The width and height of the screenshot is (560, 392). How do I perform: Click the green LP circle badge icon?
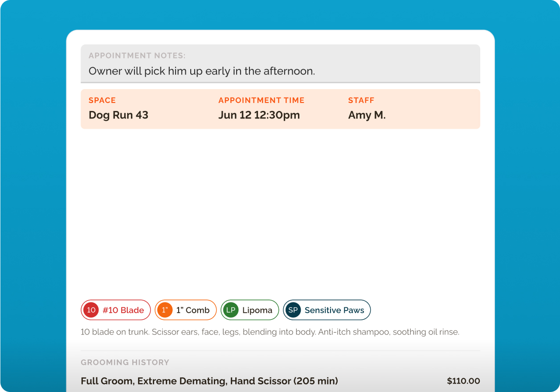point(231,310)
